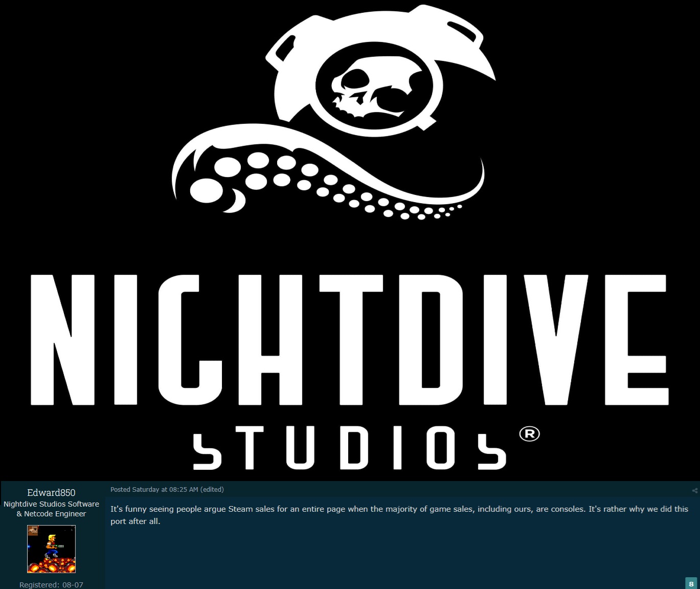Click Edward850's avatar thumbnail
This screenshot has height=589, width=700.
[x=51, y=549]
